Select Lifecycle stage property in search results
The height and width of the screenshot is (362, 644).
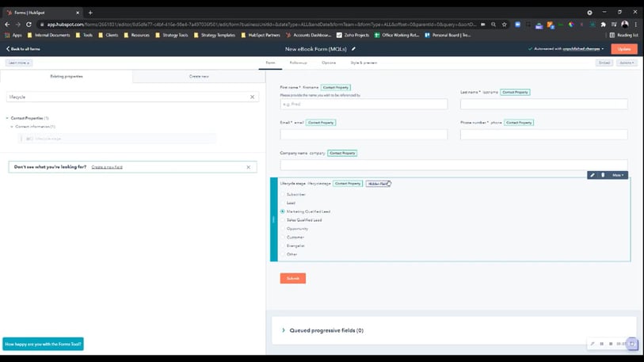[x=118, y=139]
